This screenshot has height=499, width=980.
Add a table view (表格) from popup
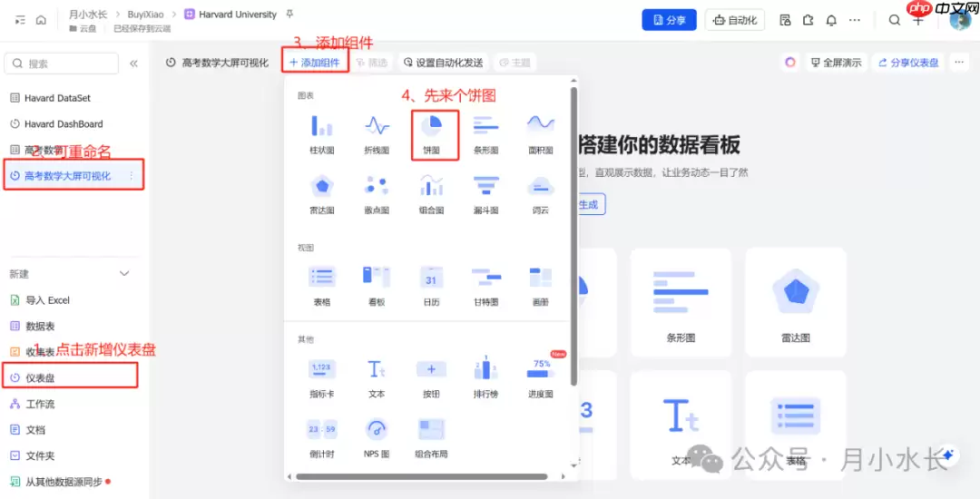pyautogui.click(x=322, y=286)
